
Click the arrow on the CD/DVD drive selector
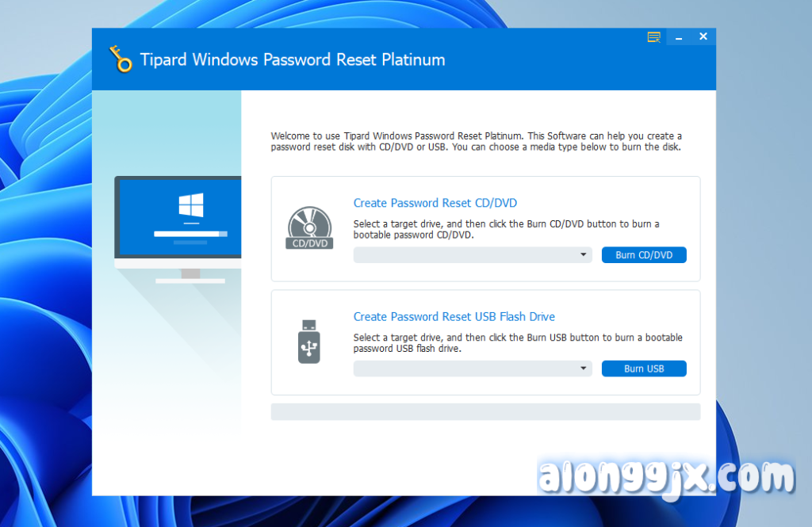(x=584, y=255)
